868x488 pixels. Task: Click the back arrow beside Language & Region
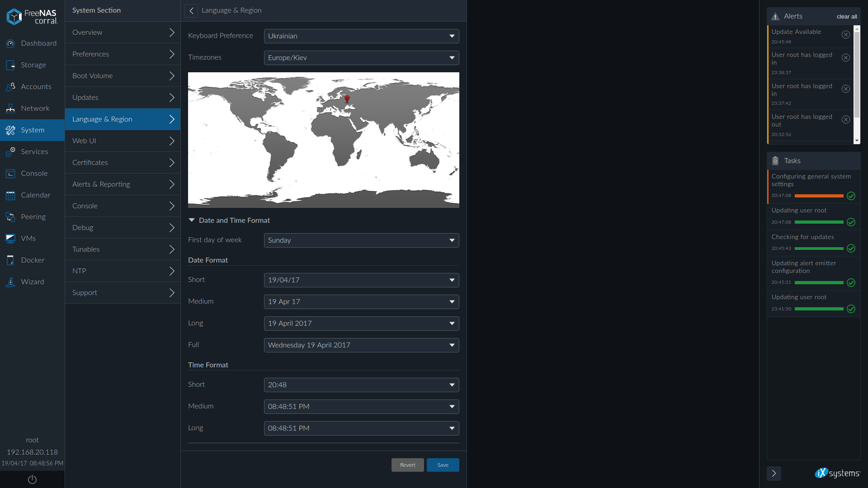[191, 10]
